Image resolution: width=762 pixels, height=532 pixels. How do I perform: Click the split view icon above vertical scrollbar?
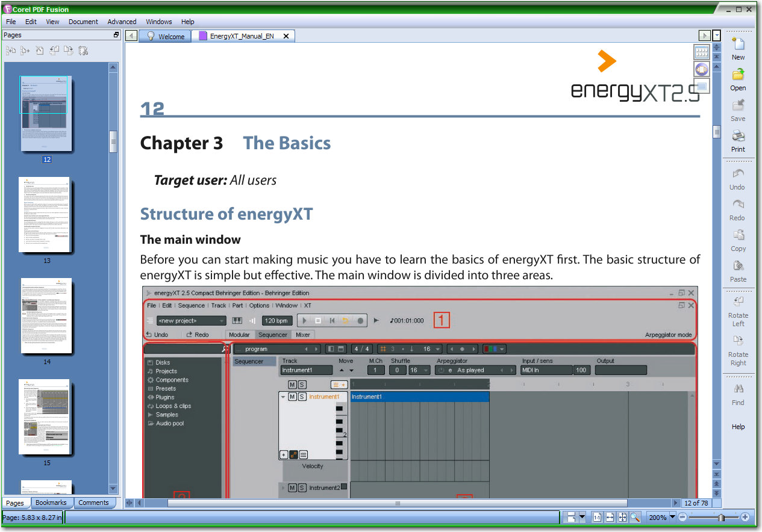[717, 47]
